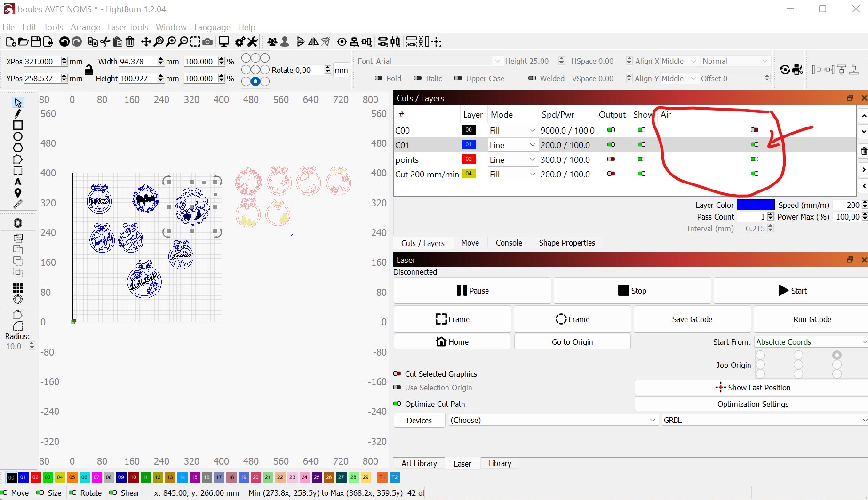
Task: Select the Rectangle tool
Action: point(18,125)
